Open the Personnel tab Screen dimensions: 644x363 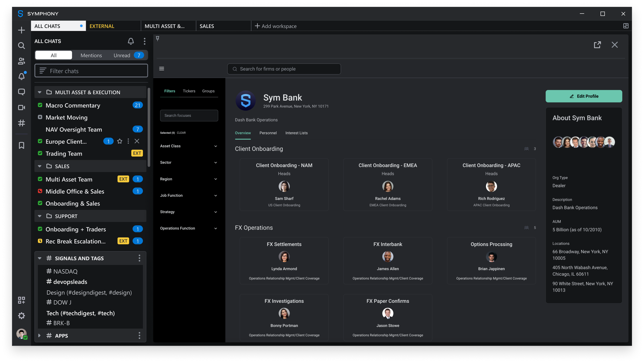point(268,133)
